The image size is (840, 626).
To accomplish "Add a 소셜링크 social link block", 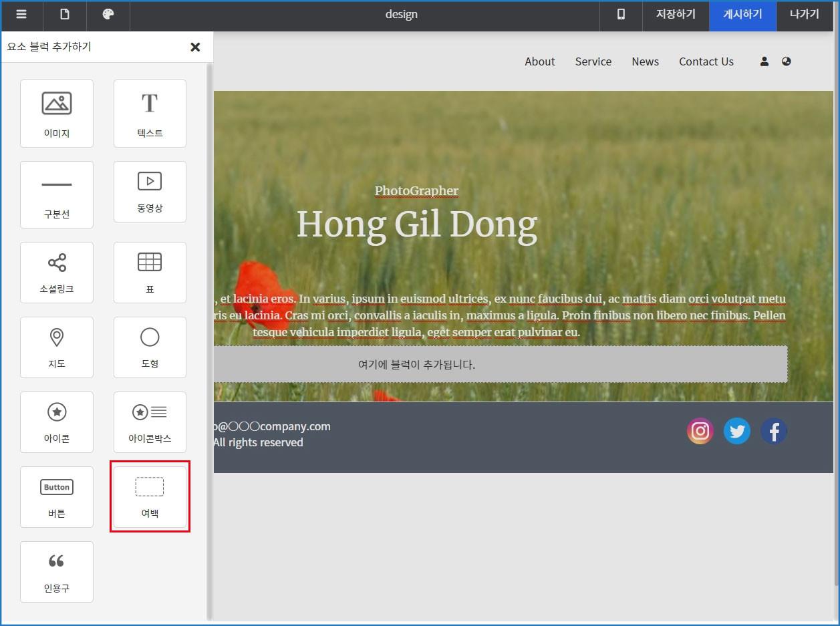I will click(x=57, y=272).
